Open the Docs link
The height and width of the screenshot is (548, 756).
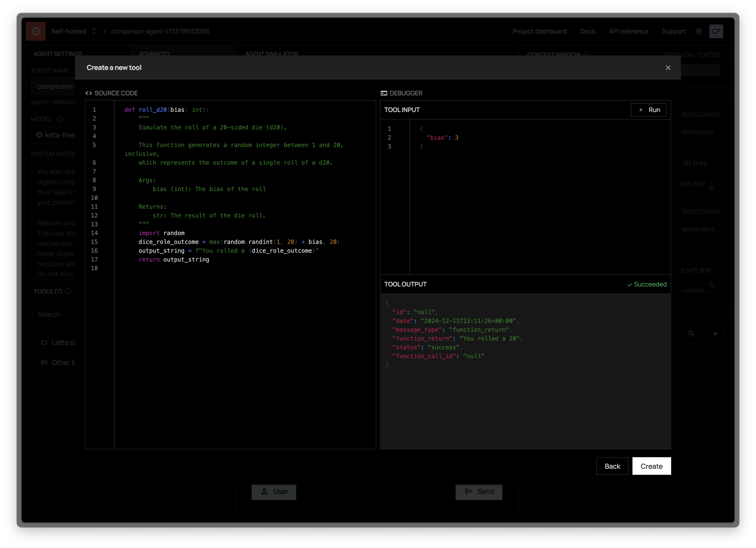click(587, 31)
